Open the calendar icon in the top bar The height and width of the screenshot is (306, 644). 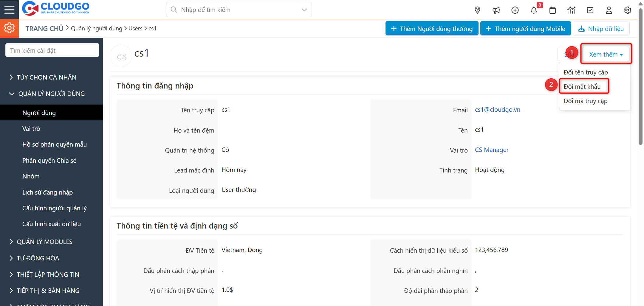click(x=553, y=10)
